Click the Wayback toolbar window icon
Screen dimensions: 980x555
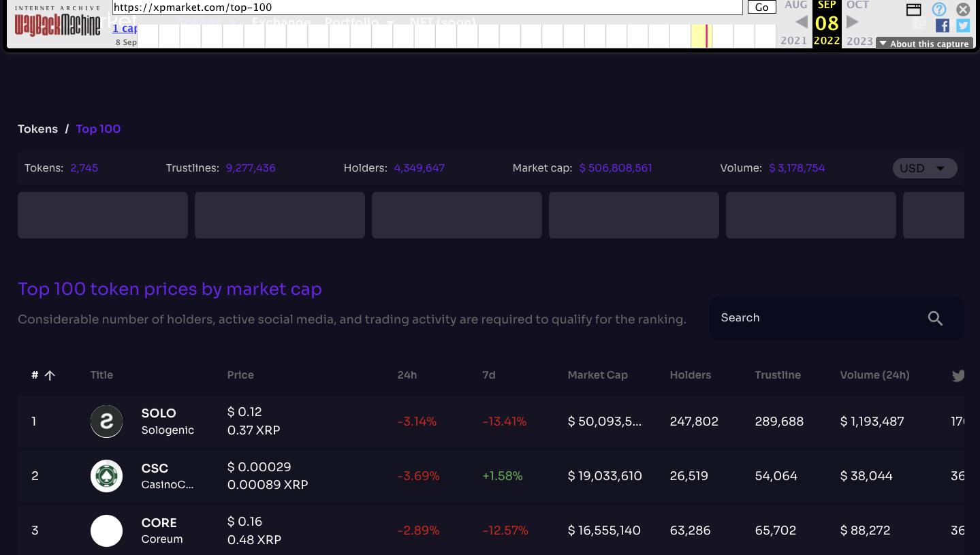click(x=914, y=10)
